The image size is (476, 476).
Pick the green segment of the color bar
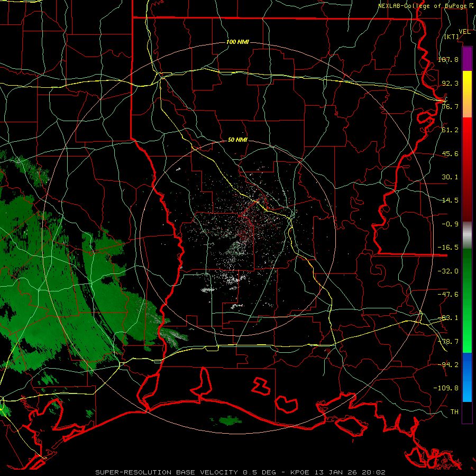pyautogui.click(x=467, y=300)
